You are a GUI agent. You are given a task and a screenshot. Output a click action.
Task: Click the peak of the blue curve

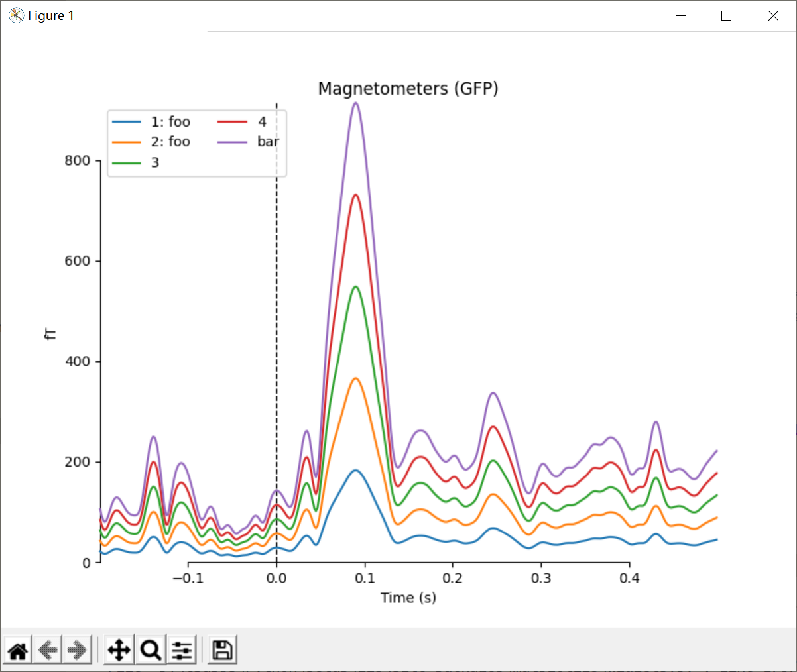coord(356,471)
